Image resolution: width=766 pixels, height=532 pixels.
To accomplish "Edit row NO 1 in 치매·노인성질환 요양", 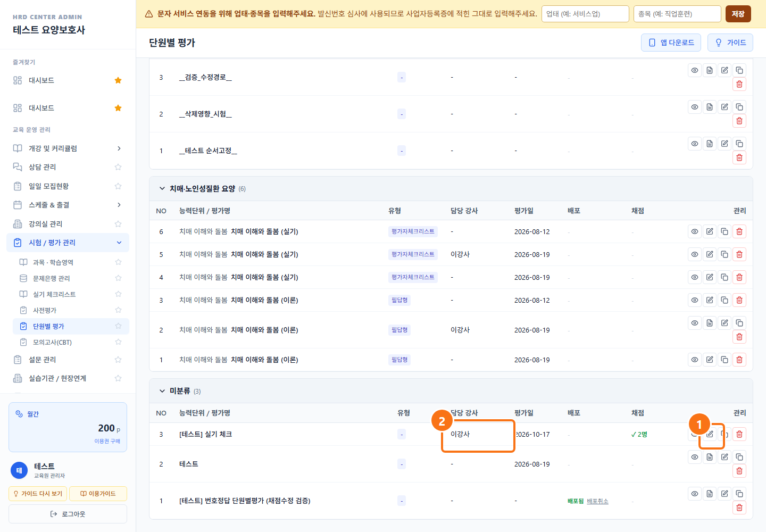I will [x=710, y=360].
